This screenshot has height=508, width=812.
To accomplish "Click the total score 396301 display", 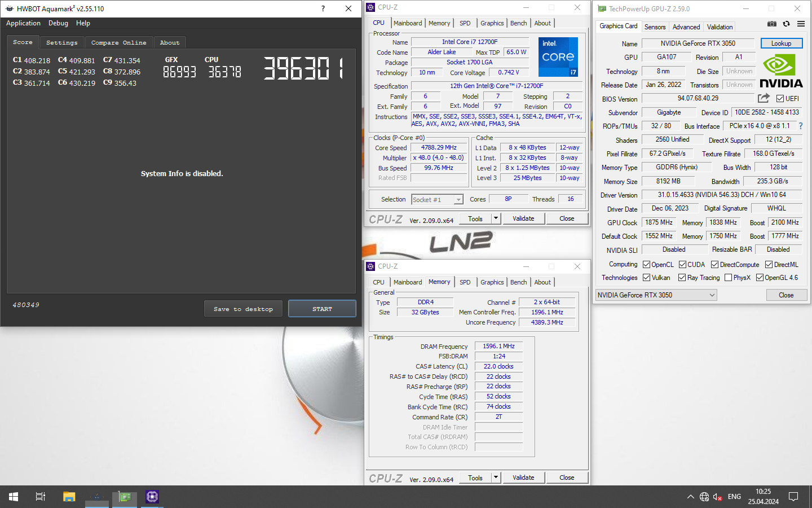I will [303, 68].
